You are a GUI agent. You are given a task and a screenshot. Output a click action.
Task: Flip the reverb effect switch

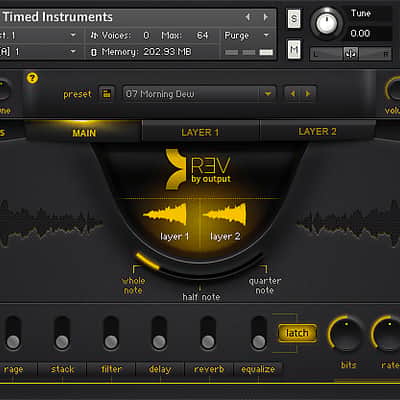208,334
